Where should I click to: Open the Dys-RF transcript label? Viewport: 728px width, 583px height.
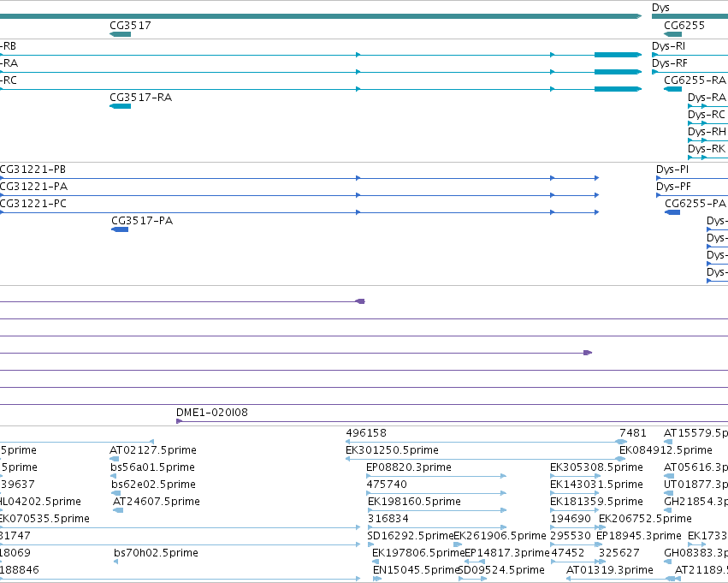(670, 63)
